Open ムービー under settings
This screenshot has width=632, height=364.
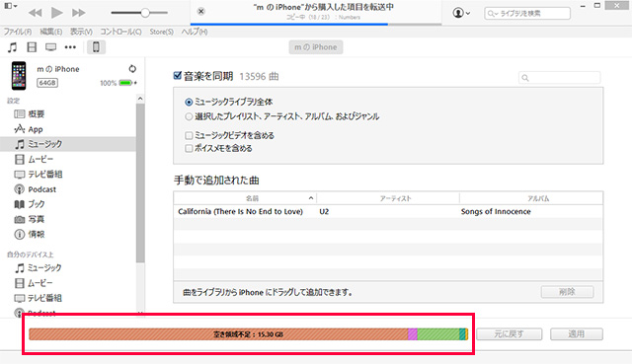(x=34, y=159)
